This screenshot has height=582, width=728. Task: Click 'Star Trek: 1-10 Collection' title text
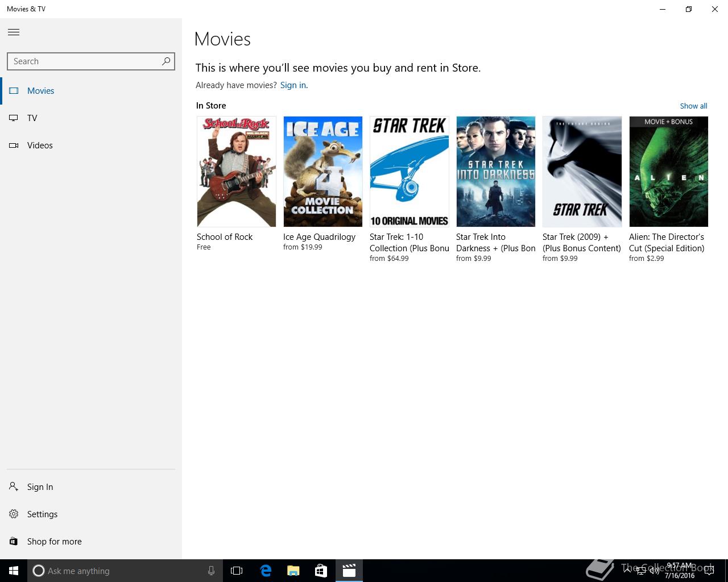click(x=409, y=243)
